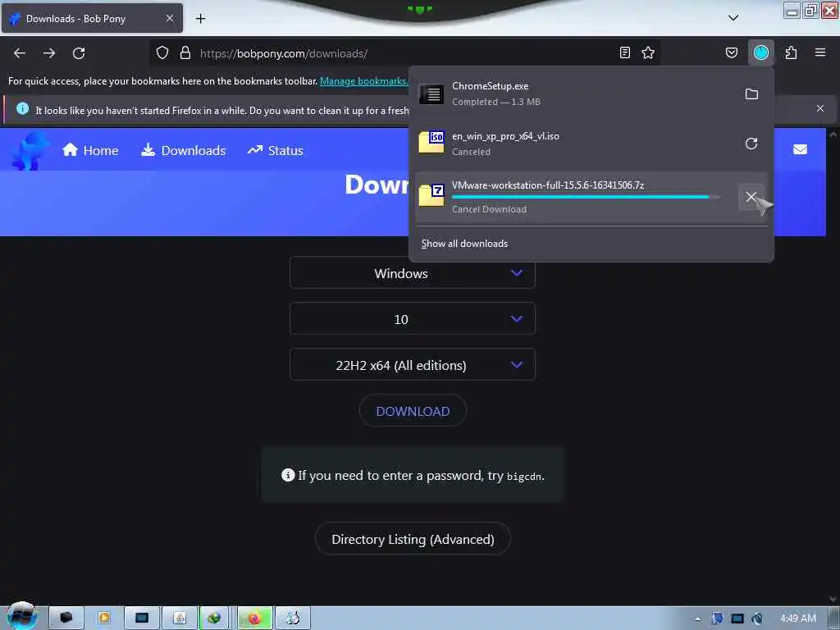Open a new tab

point(200,19)
